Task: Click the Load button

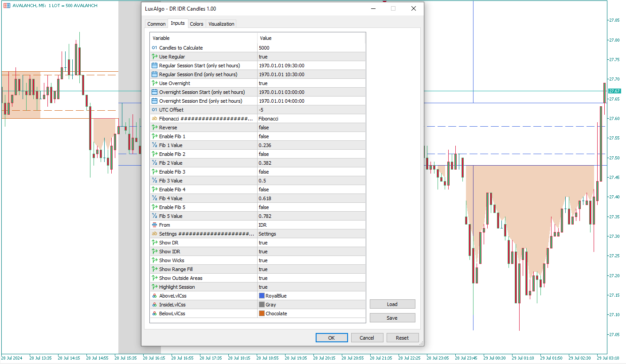Action: 392,304
